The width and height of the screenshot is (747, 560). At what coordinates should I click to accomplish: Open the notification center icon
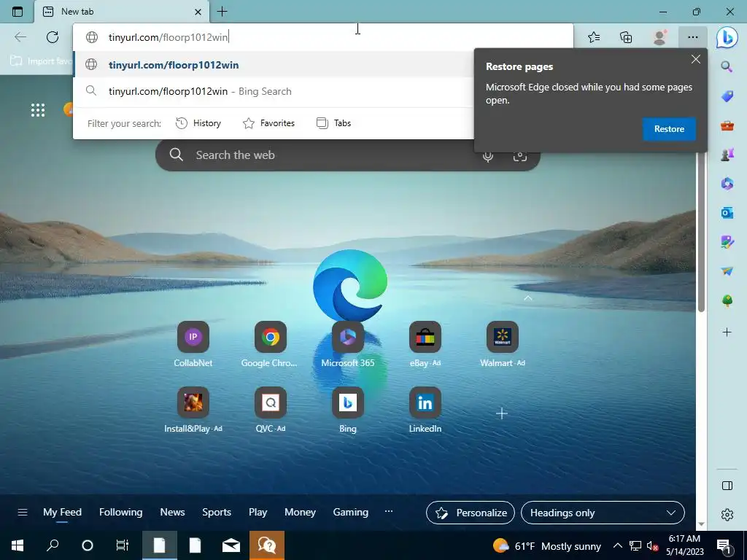[724, 546]
